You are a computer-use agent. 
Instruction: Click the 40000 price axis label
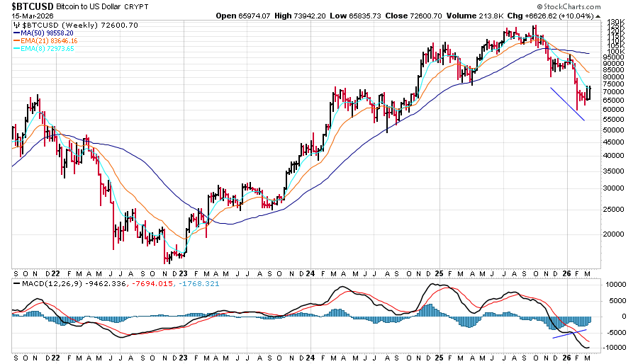pyautogui.click(x=613, y=156)
